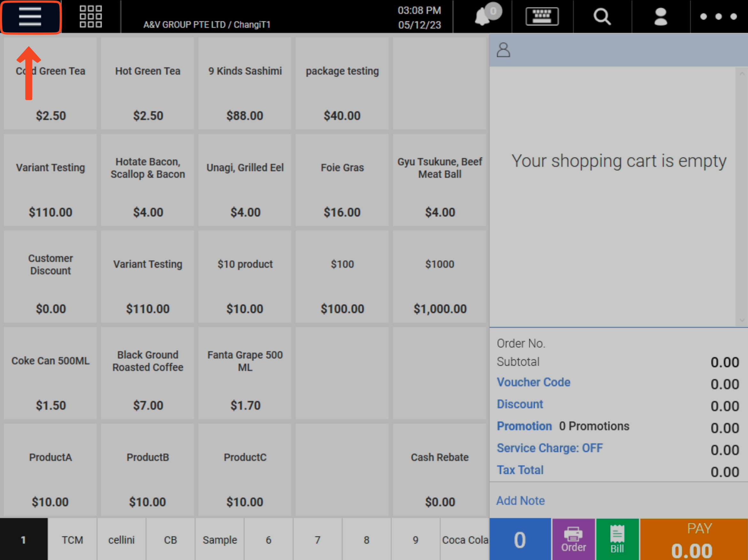Print the Bill

(617, 539)
